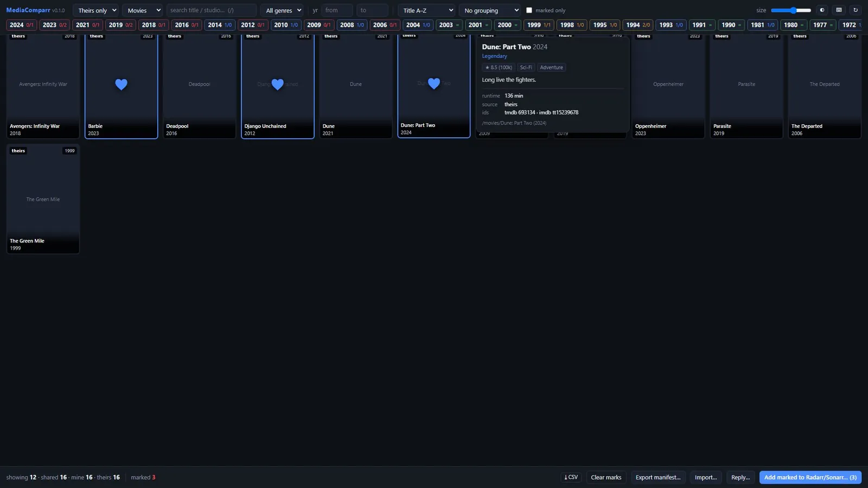Image resolution: width=868 pixels, height=488 pixels.
Task: Add marked items to Radarr/Sonarr
Action: 810,477
